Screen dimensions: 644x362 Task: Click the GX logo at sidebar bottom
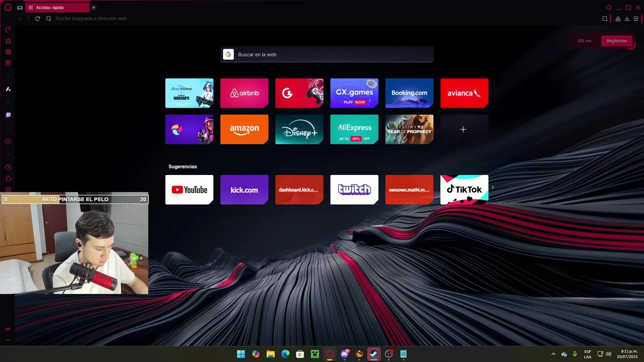(x=8, y=329)
